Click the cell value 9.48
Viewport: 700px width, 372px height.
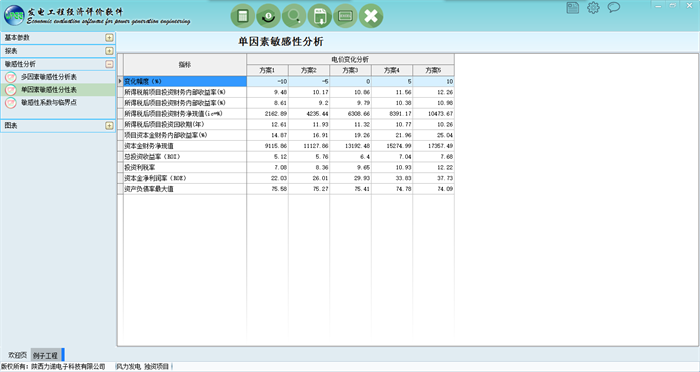click(x=267, y=92)
